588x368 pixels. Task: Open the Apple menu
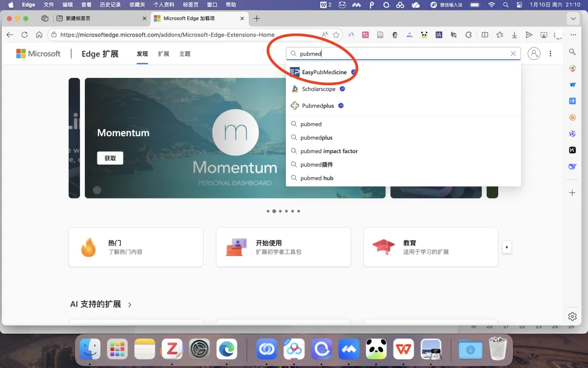(x=11, y=4)
